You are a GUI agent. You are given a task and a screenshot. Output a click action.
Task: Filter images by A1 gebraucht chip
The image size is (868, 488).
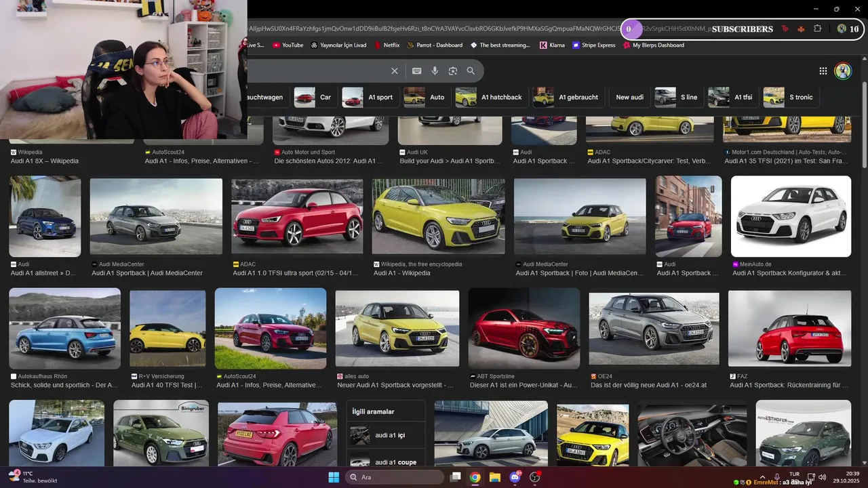[568, 97]
